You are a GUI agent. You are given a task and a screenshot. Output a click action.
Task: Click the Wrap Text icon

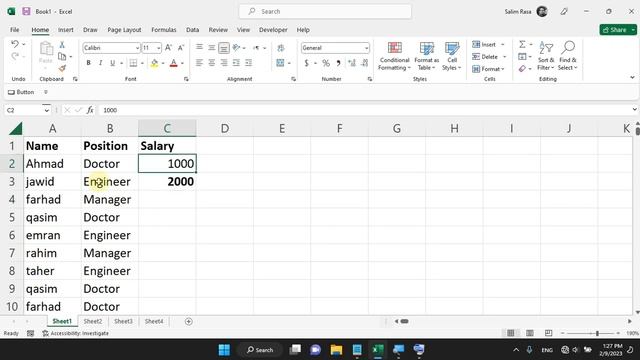(x=281, y=48)
